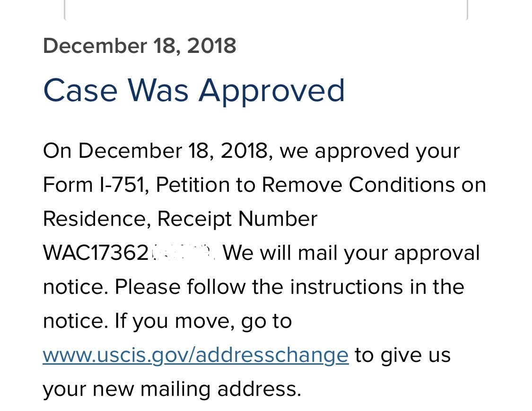
Task: Click the gray December 18, 2018 date header
Action: (140, 46)
